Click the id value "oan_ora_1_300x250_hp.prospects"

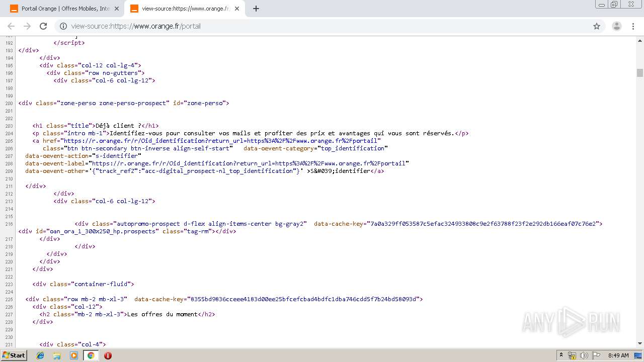click(103, 231)
